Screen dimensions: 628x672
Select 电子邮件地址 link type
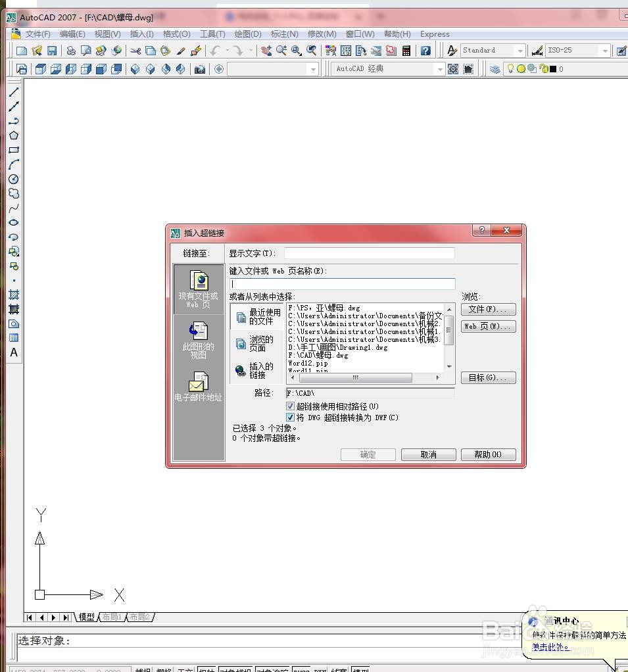[199, 387]
